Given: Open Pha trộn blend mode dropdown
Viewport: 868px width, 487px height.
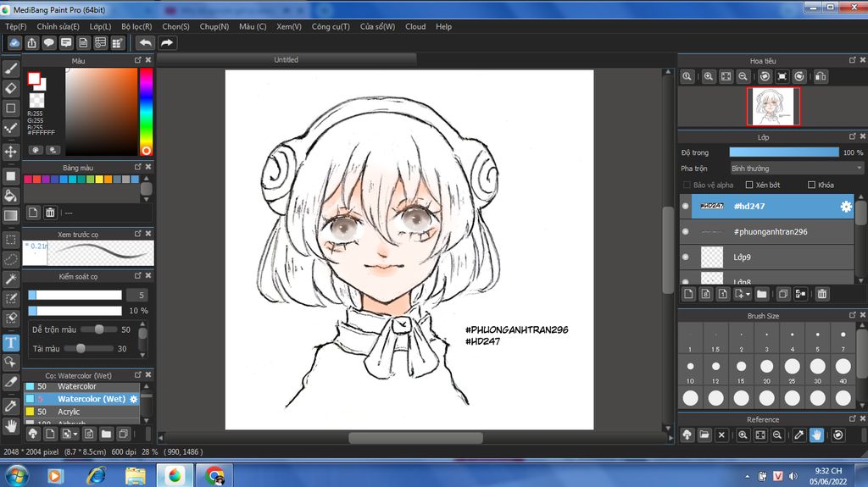Looking at the screenshot, I should point(796,169).
